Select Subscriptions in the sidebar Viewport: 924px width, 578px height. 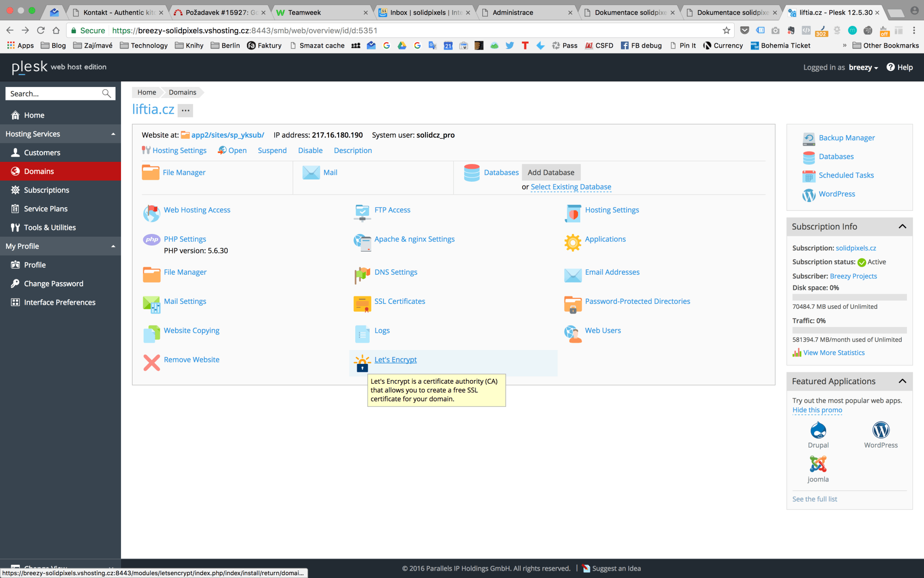coord(46,190)
